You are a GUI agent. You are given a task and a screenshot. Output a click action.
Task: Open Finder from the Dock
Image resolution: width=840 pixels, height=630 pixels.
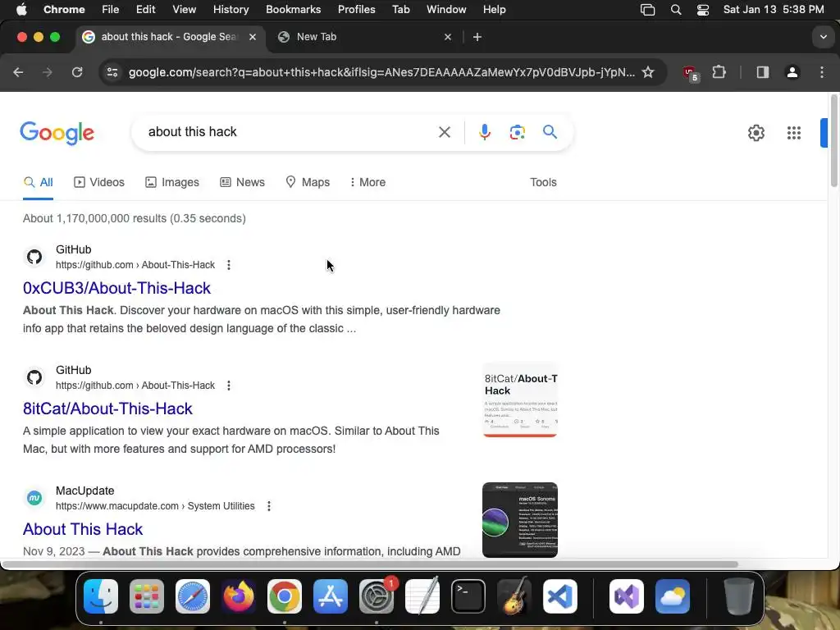(x=101, y=596)
